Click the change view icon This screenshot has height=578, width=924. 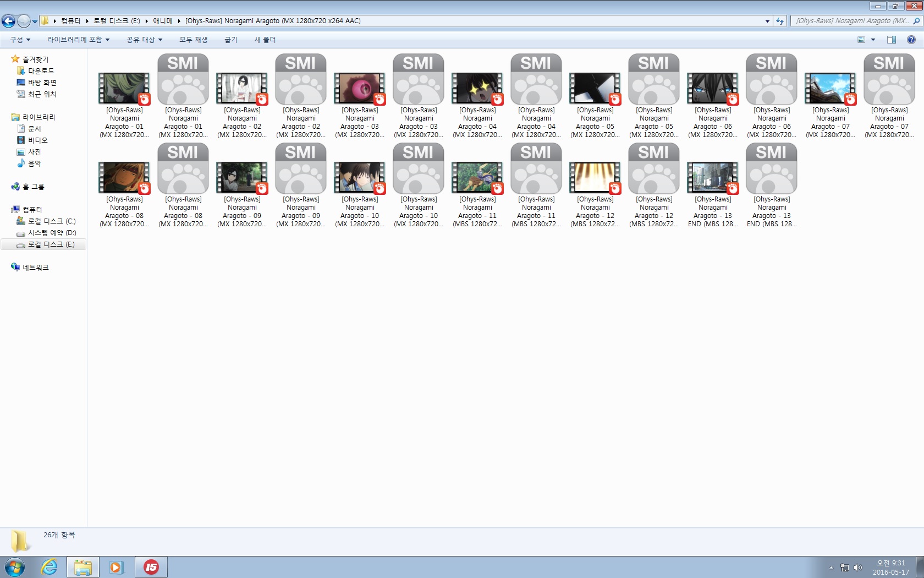861,40
